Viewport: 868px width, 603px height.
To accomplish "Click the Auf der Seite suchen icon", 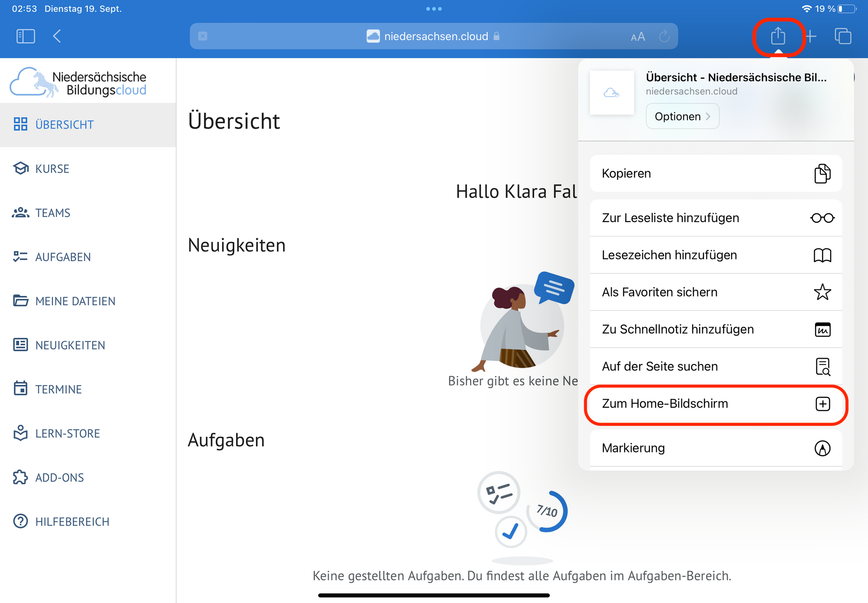I will (822, 367).
